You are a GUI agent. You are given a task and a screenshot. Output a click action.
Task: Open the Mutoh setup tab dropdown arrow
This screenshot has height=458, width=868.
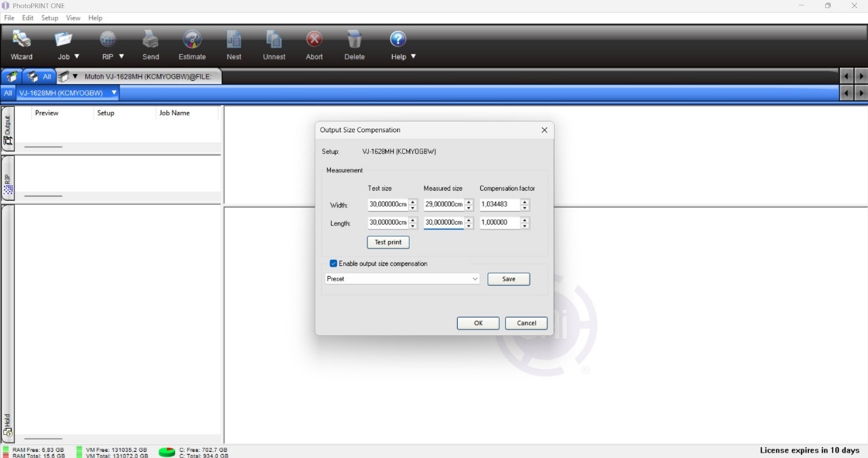click(x=75, y=77)
